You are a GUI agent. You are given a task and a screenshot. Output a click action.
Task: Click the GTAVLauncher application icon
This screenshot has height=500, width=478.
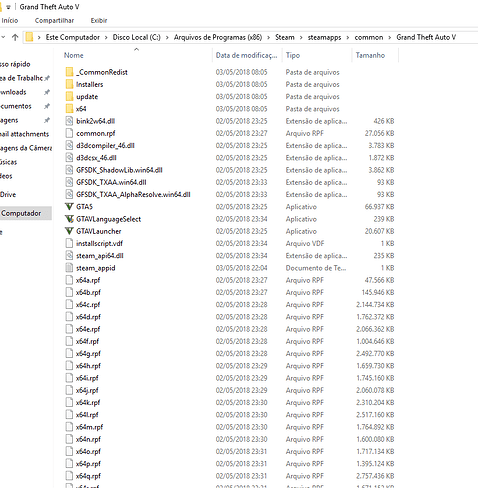pos(69,231)
